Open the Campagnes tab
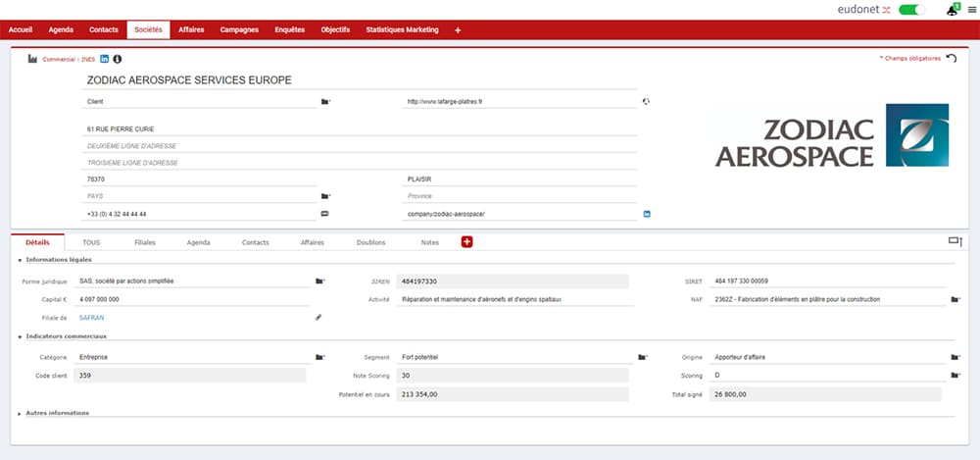 (239, 30)
